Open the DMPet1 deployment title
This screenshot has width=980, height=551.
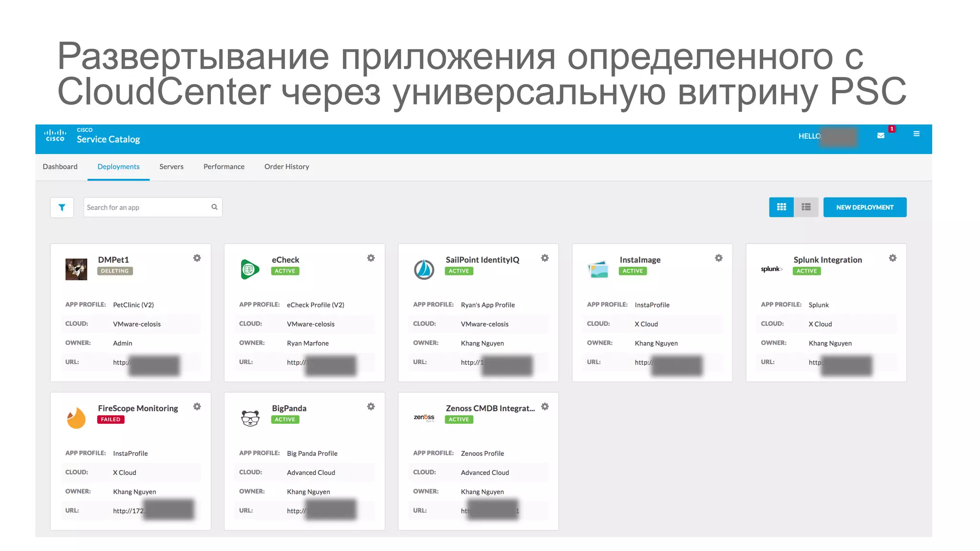pyautogui.click(x=113, y=260)
